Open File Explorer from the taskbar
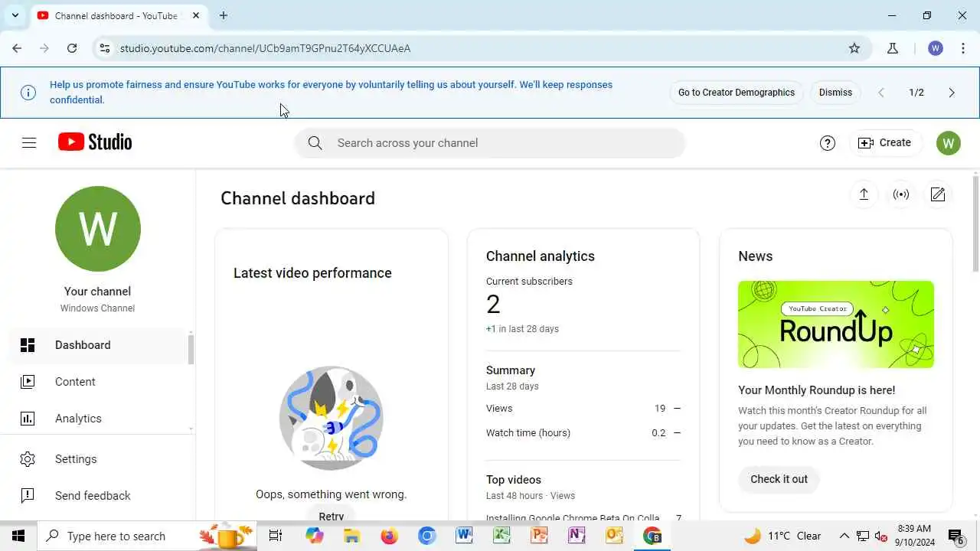Image resolution: width=980 pixels, height=551 pixels. (351, 536)
